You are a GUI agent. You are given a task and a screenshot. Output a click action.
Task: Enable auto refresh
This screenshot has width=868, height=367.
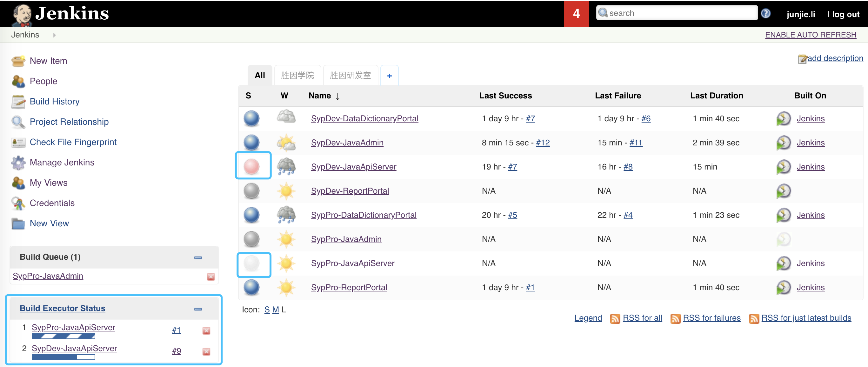811,35
